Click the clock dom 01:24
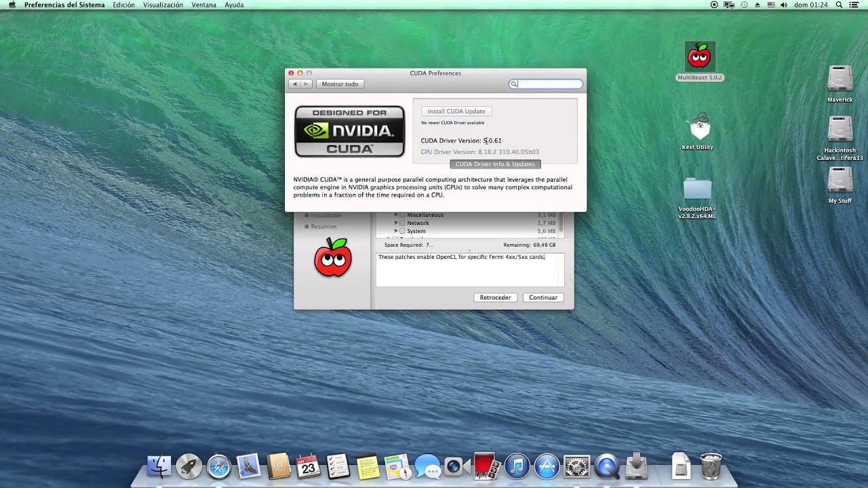The width and height of the screenshot is (868, 488). 812,5
